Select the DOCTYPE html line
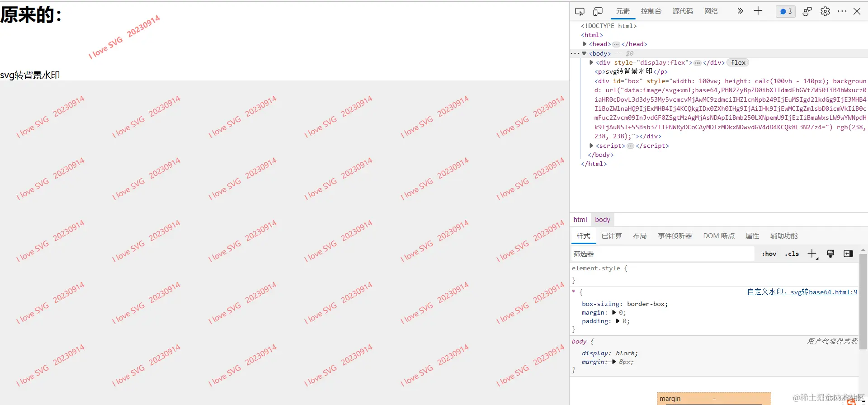This screenshot has width=868, height=405. point(609,26)
